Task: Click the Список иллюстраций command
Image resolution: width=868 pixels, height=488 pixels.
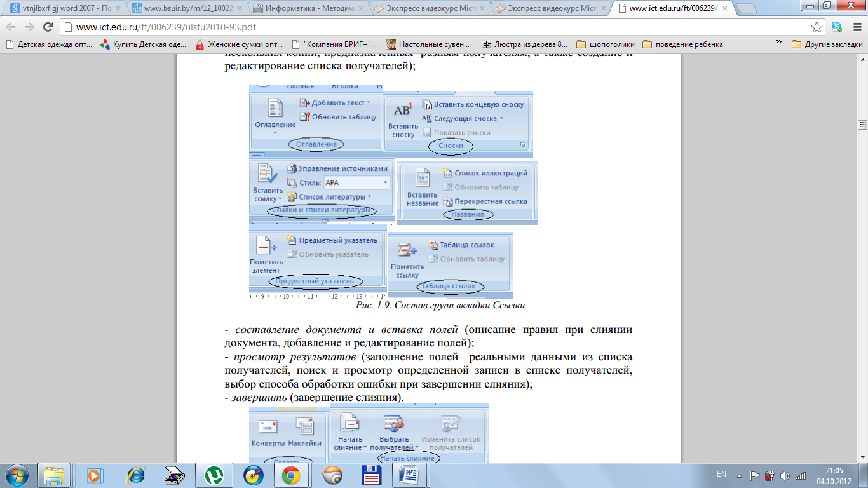Action: click(485, 173)
